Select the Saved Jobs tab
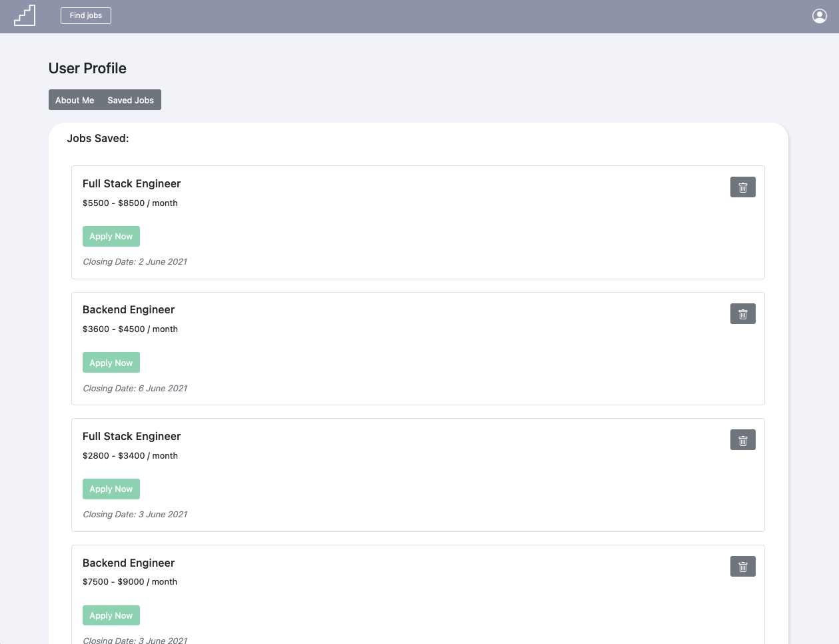839x644 pixels. pyautogui.click(x=131, y=100)
